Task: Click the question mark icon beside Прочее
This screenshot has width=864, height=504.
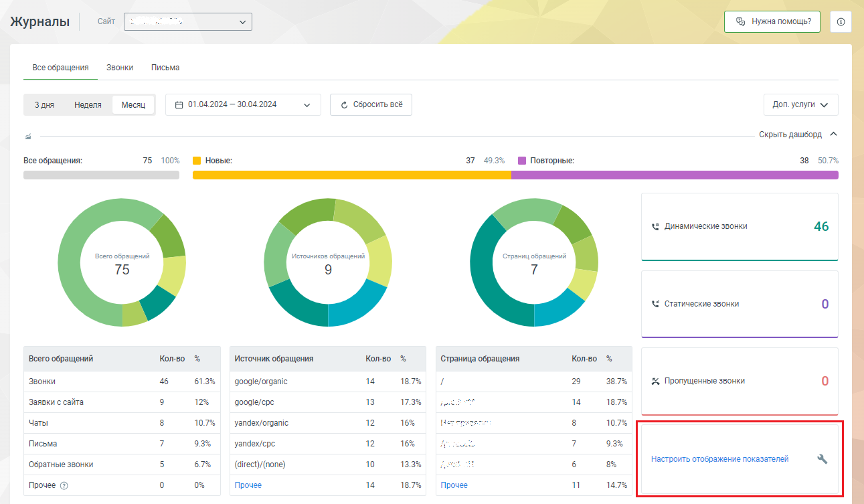Action: 64,485
